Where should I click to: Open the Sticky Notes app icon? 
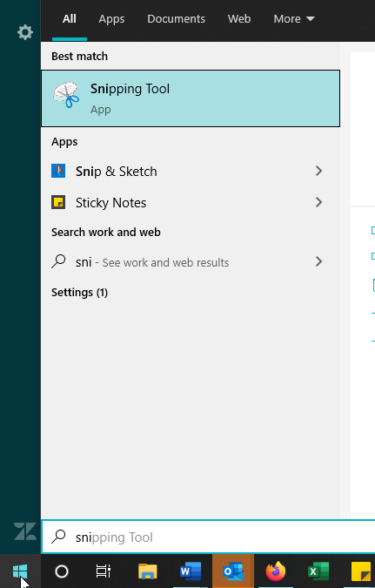click(58, 202)
